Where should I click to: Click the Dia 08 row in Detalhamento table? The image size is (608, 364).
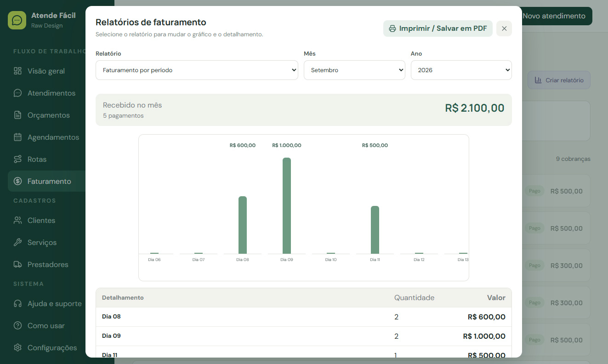pos(304,317)
